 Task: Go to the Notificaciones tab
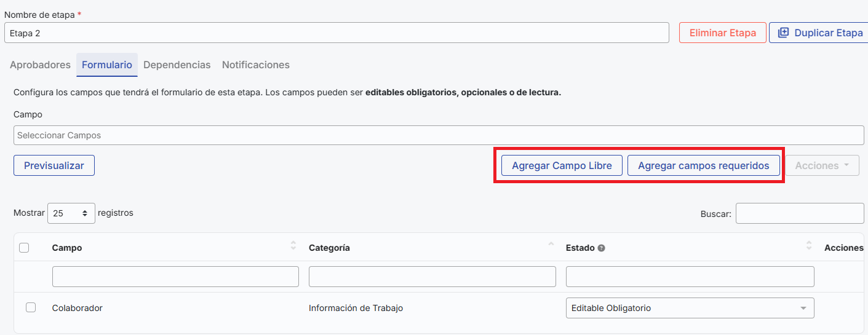255,65
